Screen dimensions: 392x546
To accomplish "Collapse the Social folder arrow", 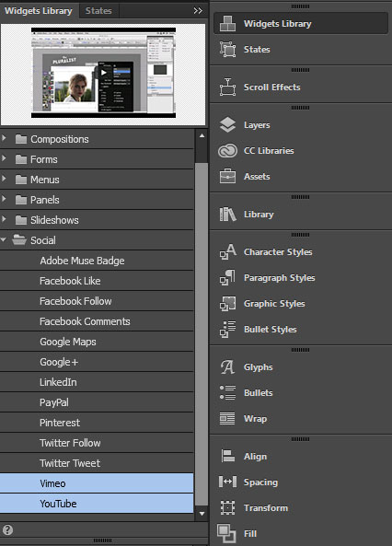I will pos(4,239).
